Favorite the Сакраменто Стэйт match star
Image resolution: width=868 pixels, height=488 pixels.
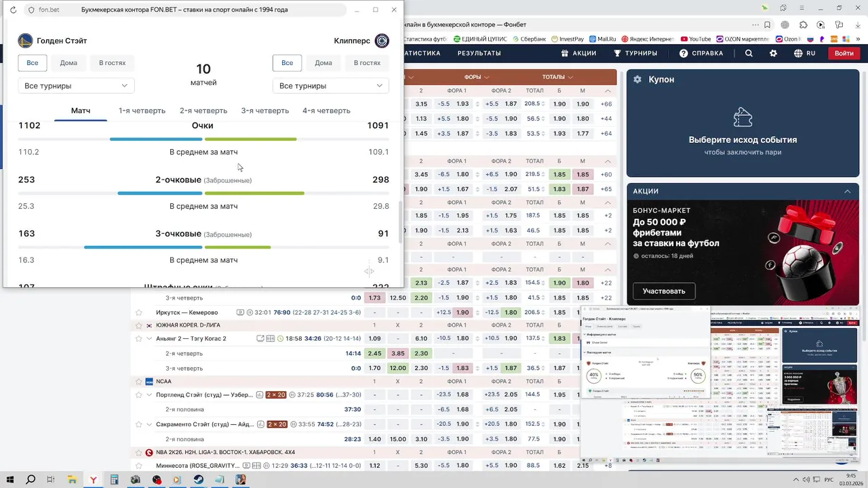point(139,424)
